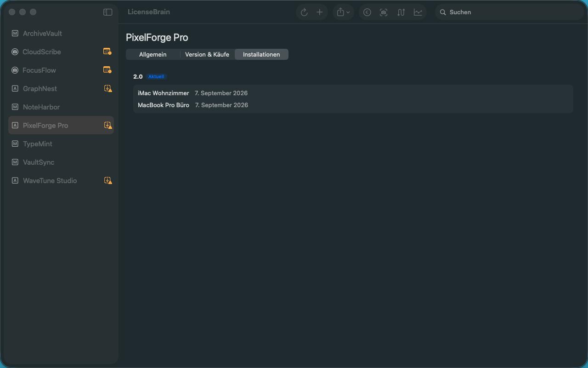Image resolution: width=588 pixels, height=368 pixels.
Task: Click WaveTune Studio's update warning badge
Action: pos(108,180)
